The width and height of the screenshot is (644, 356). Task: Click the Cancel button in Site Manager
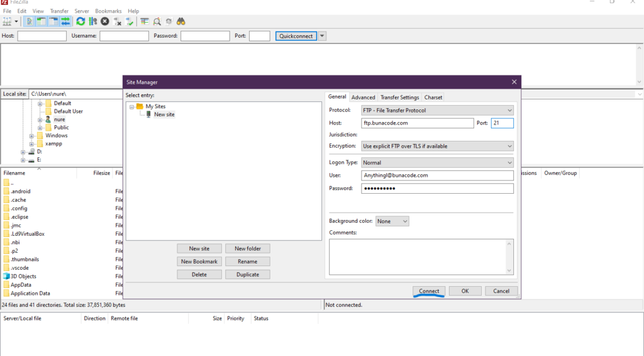pos(501,291)
